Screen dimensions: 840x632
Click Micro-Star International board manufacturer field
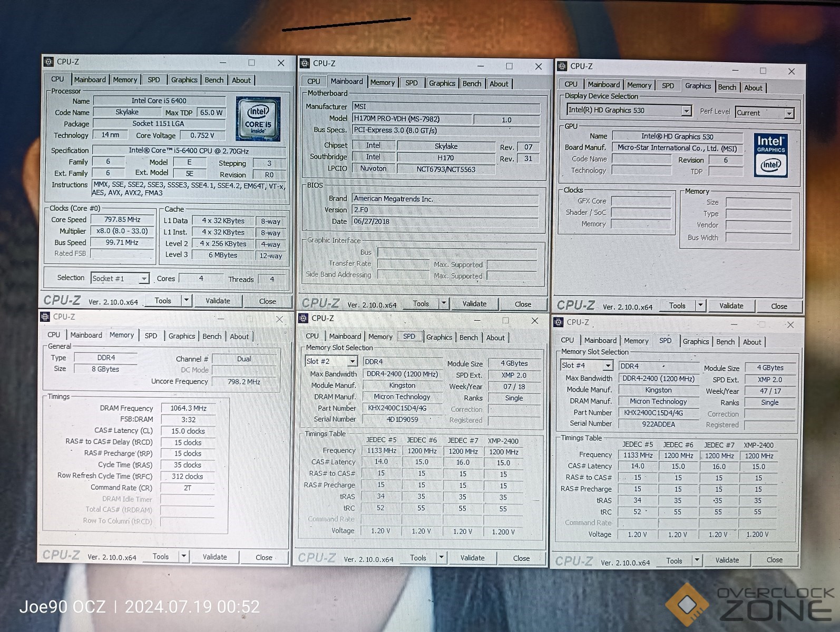677,148
